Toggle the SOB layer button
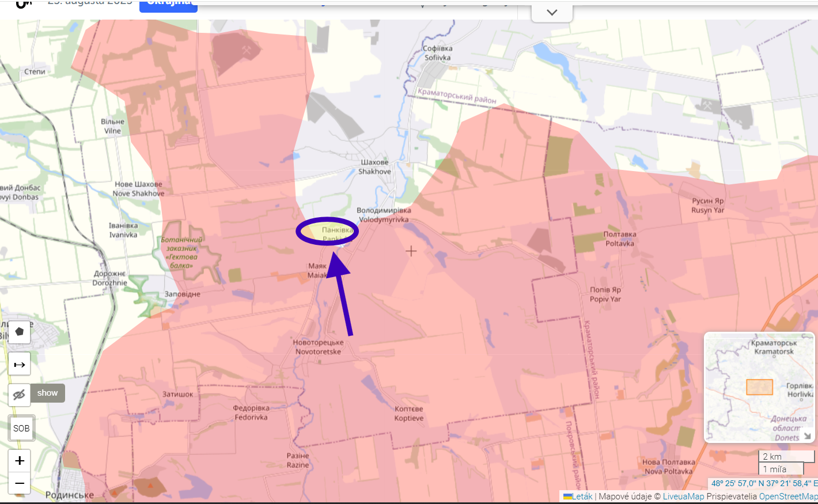This screenshot has height=504, width=818. point(21,428)
